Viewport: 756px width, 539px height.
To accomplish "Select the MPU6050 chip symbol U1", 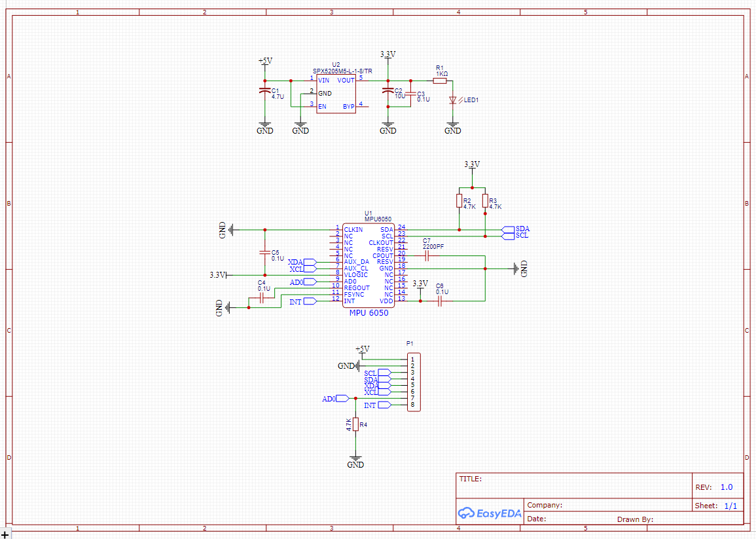I will [370, 265].
